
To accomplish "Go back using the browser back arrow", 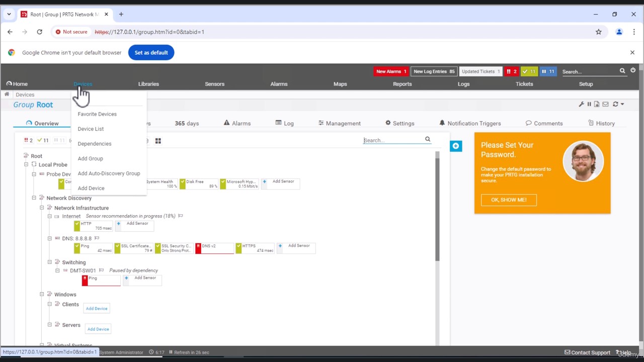I will [x=10, y=32].
